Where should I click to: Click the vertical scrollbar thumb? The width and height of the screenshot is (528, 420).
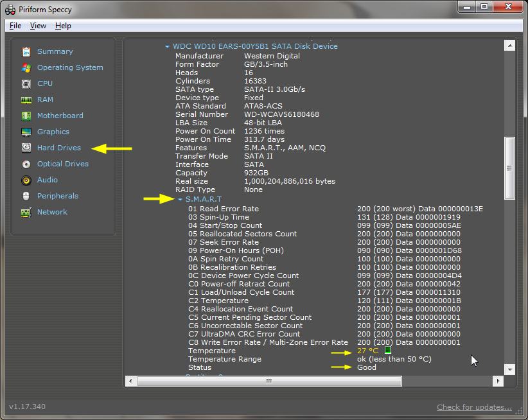pos(509,168)
